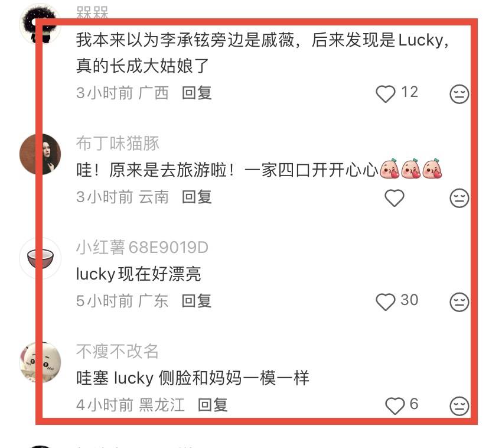The image size is (489, 448).
Task: Reply to the 广东 comment
Action: pos(197,301)
